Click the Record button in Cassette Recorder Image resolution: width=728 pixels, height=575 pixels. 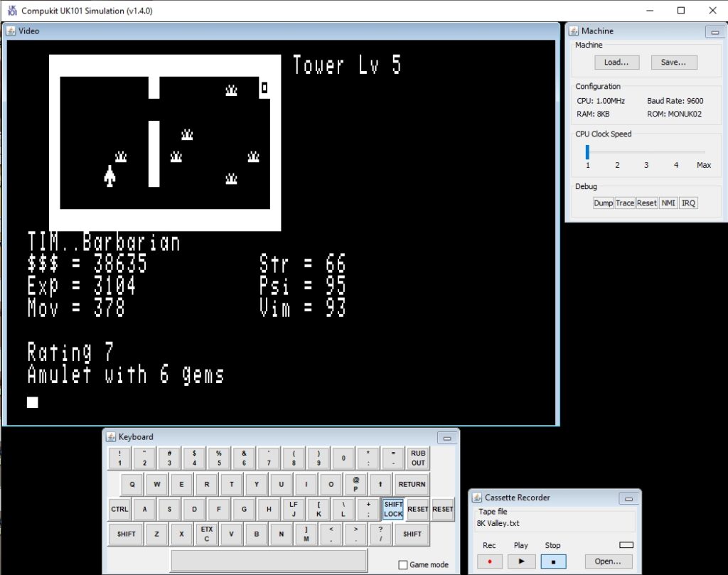click(x=489, y=561)
